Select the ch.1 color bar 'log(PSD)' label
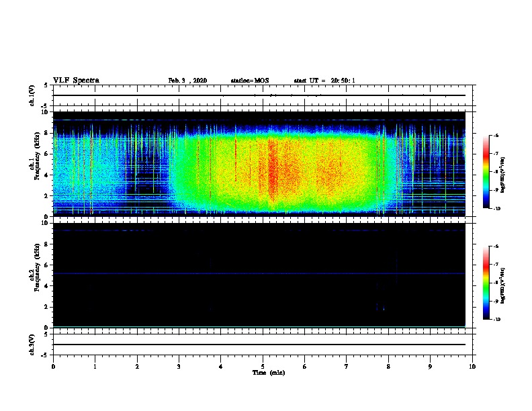This screenshot has height=411, width=532. 503,175
